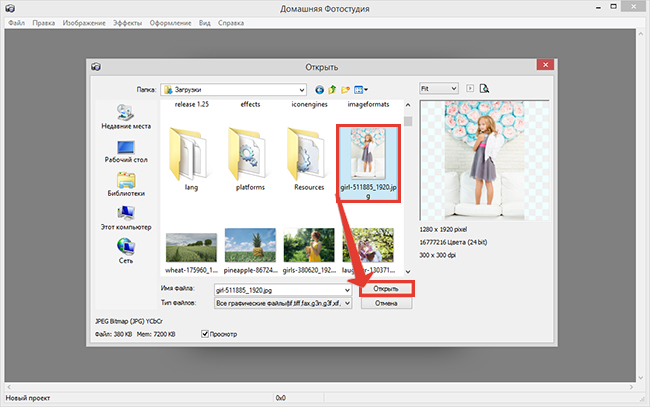Image resolution: width=650 pixels, height=407 pixels.
Task: Click the camera icon in Открыть dialog title
Action: (96, 67)
